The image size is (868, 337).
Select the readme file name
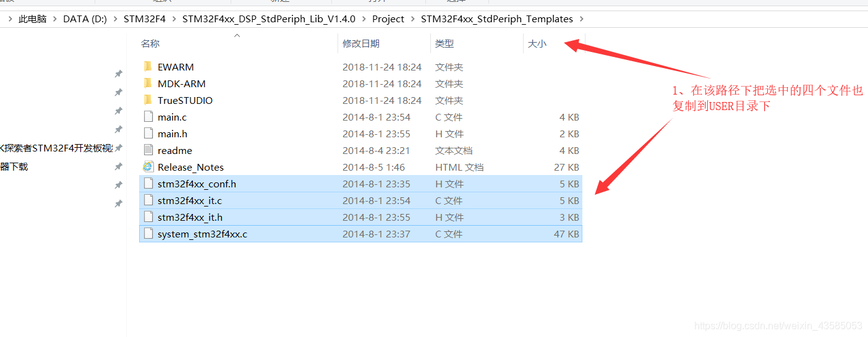coord(175,150)
